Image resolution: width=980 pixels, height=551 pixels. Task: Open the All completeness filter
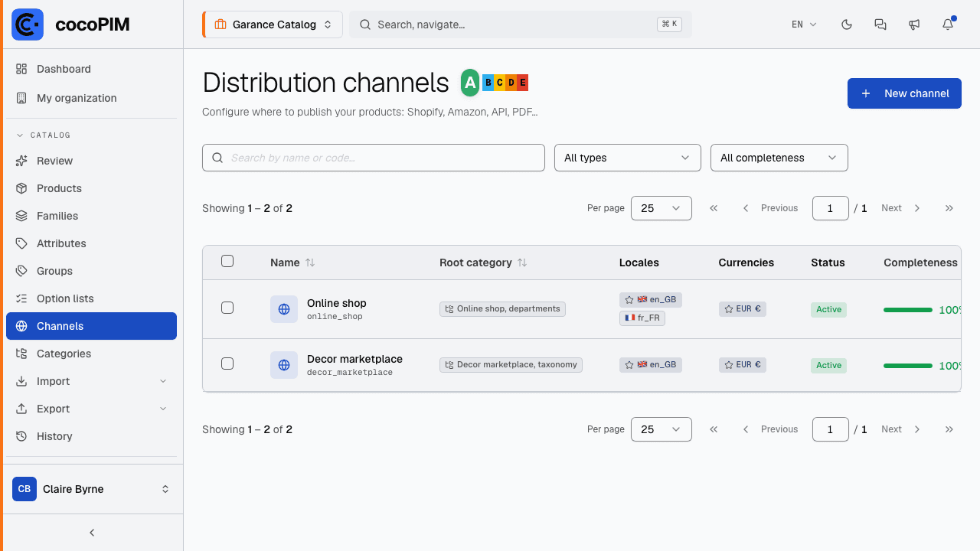click(x=779, y=158)
